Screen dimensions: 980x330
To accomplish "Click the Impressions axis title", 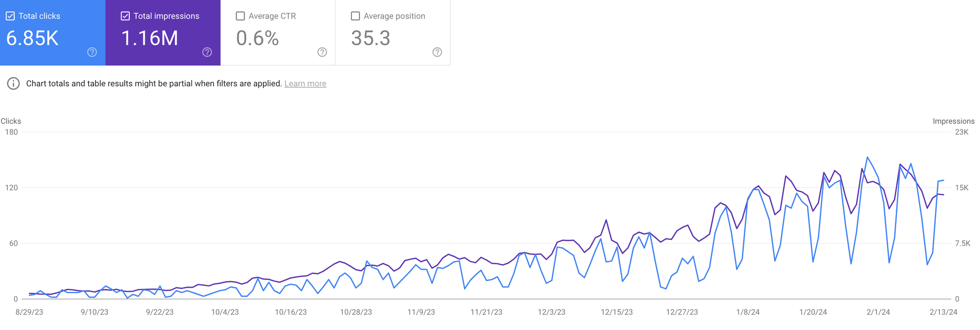I will (x=954, y=121).
